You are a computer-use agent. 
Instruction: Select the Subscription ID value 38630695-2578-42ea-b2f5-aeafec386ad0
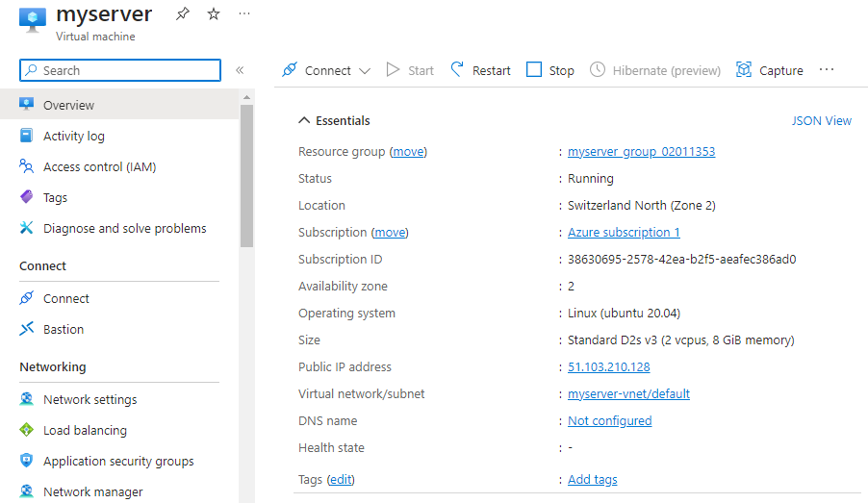[682, 259]
